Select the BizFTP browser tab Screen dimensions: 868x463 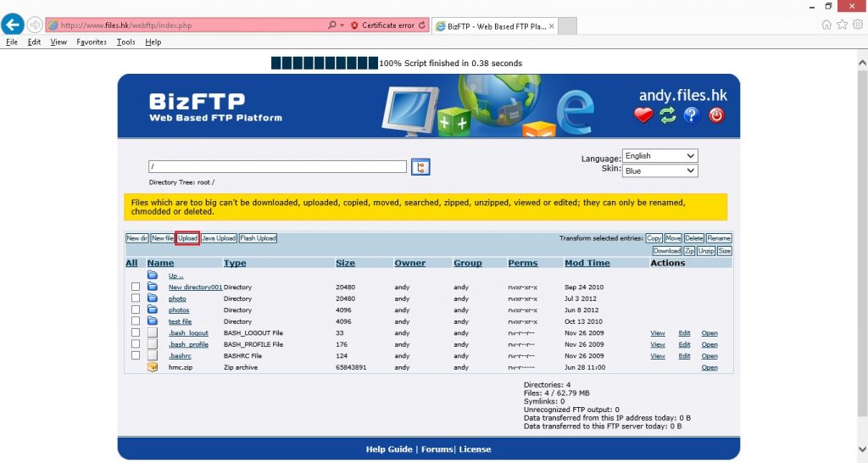pyautogui.click(x=494, y=26)
